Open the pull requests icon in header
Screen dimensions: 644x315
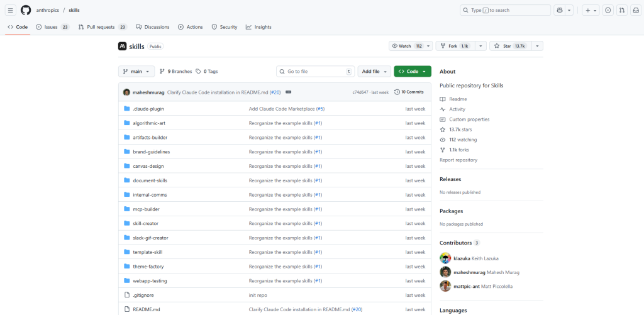[621, 10]
